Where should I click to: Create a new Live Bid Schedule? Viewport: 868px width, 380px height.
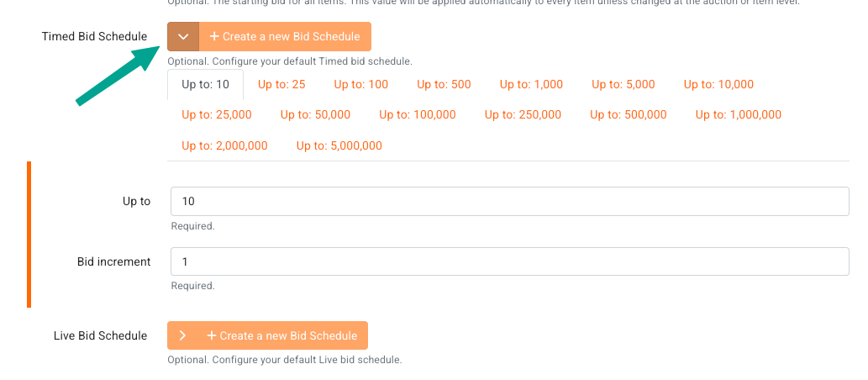281,335
